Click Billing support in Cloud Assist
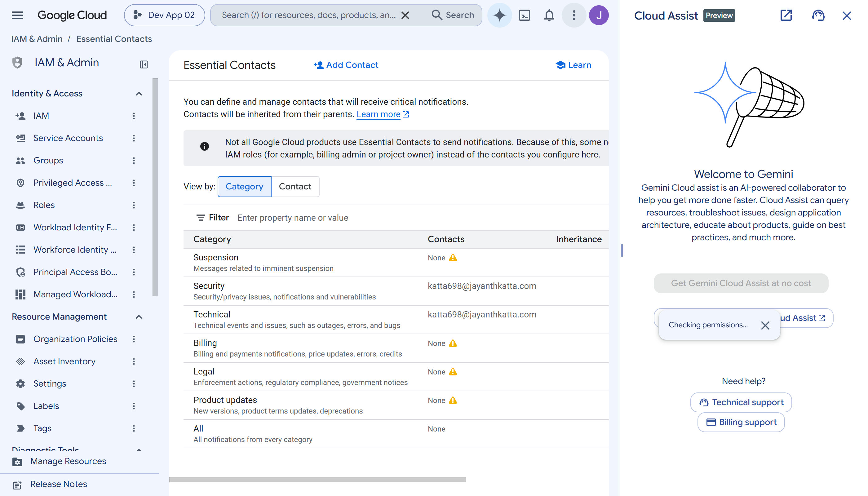Viewport: 868px width, 496px height. pyautogui.click(x=741, y=423)
